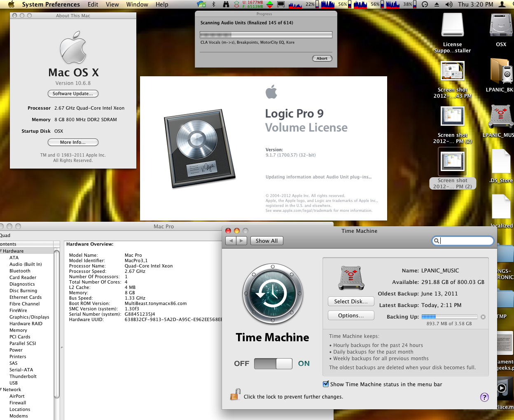Select USB in hardware list
This screenshot has height=420, width=514.
tap(14, 383)
